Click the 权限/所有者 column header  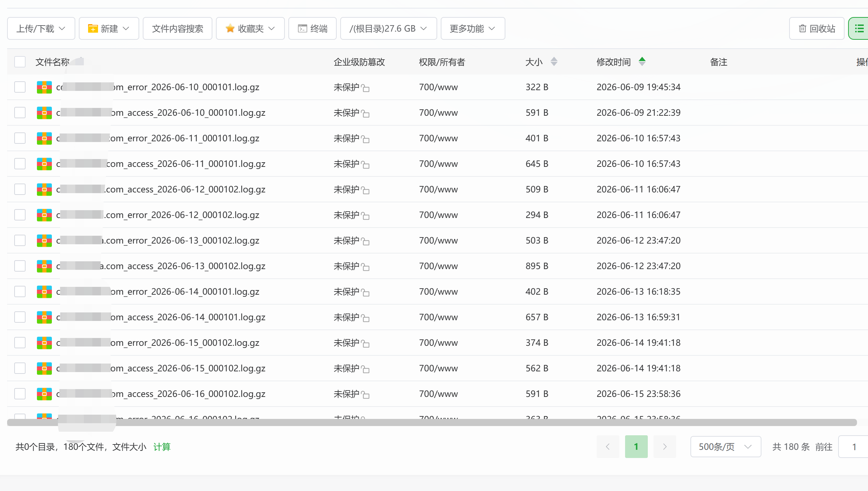[442, 62]
